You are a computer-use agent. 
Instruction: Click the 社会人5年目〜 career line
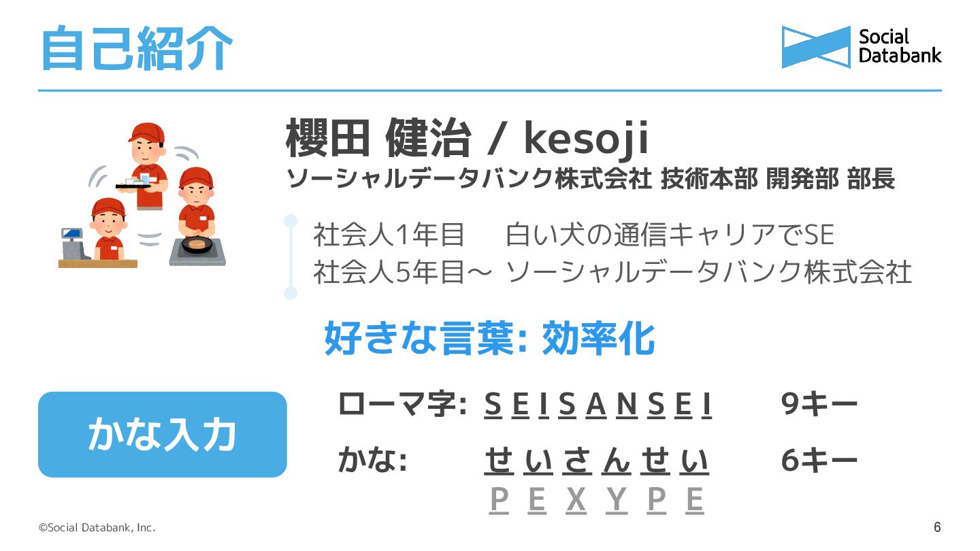[612, 273]
